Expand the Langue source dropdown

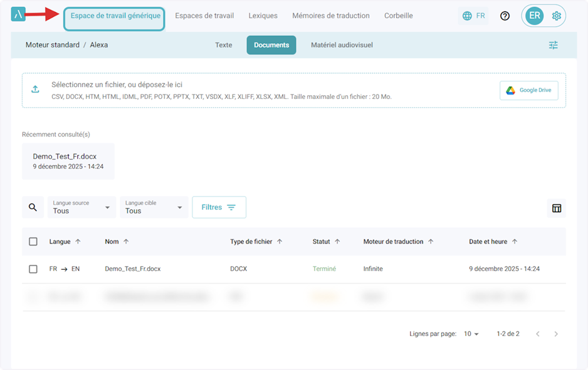pos(81,207)
